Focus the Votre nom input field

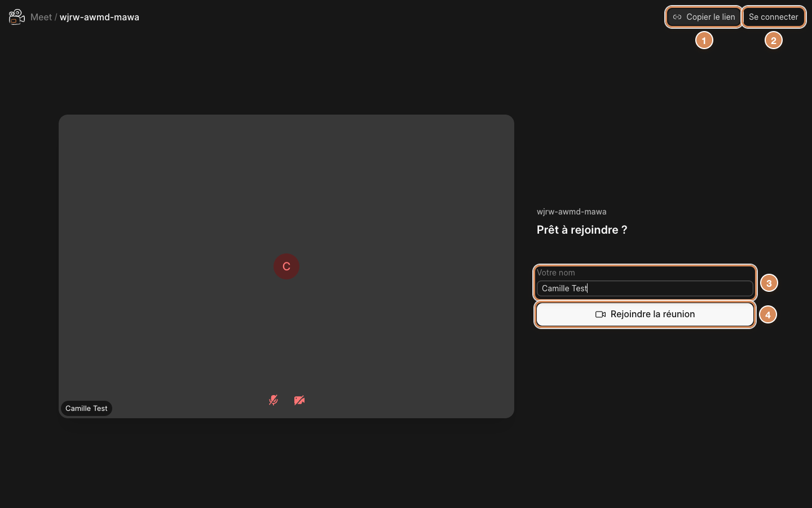645,288
